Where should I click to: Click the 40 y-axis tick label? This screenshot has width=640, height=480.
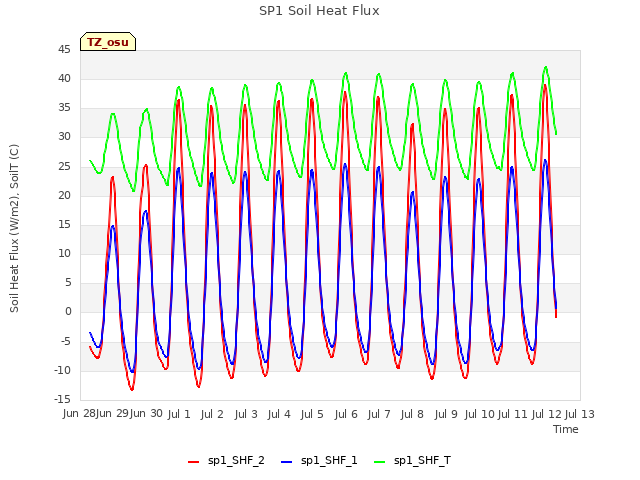pos(64,79)
